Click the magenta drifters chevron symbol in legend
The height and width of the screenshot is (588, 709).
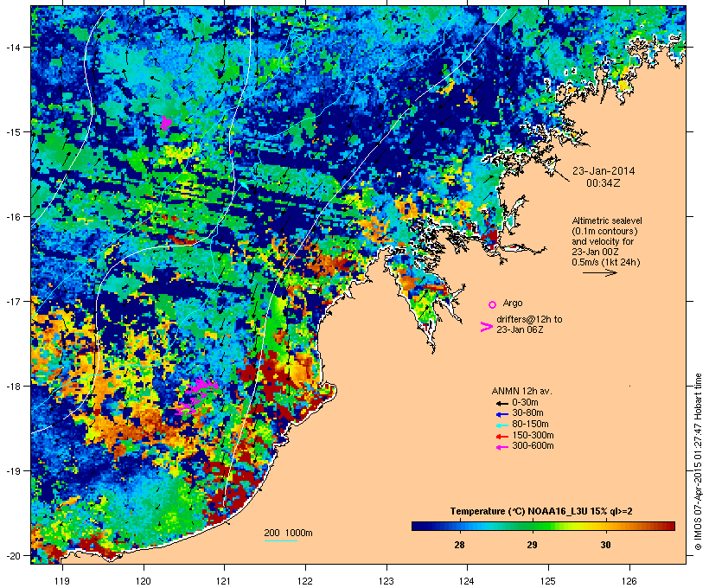(x=486, y=327)
